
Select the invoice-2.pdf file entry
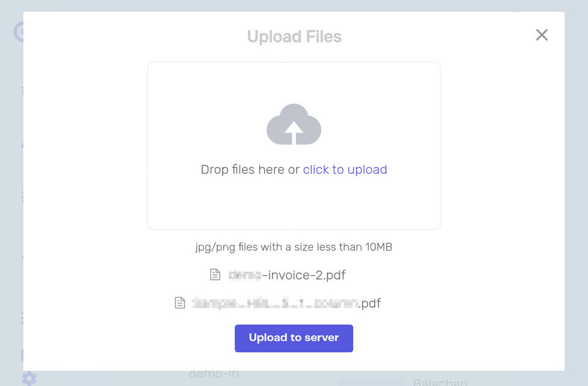coord(287,275)
